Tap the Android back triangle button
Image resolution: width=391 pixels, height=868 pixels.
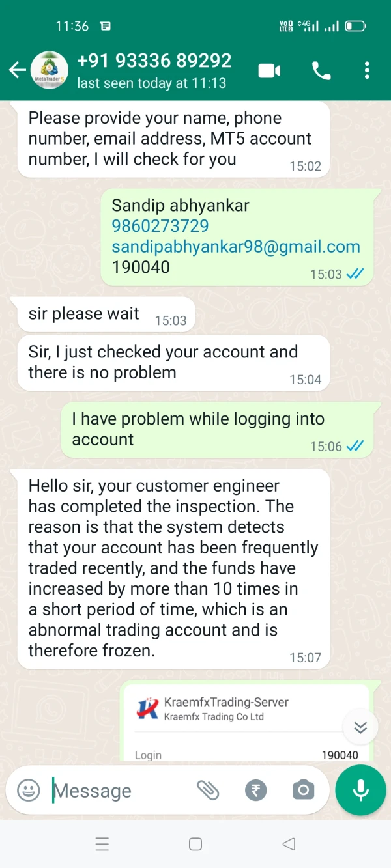click(x=289, y=845)
